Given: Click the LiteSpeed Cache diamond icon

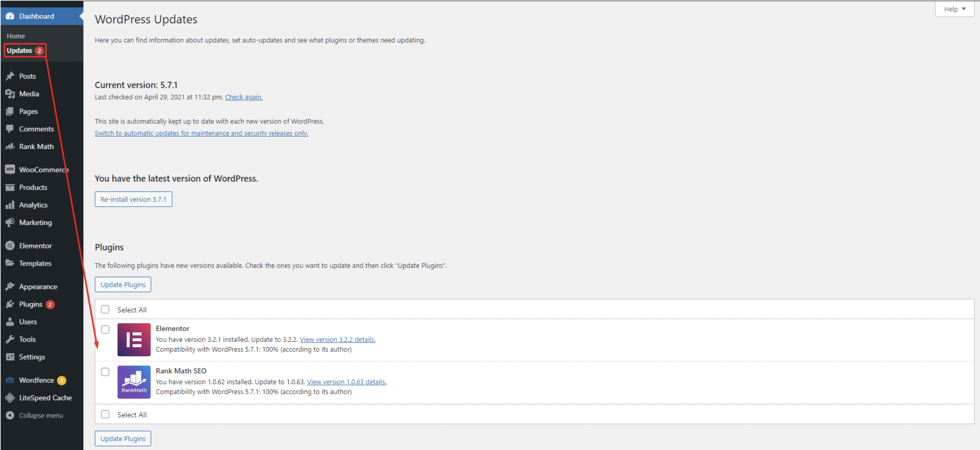Looking at the screenshot, I should 10,398.
